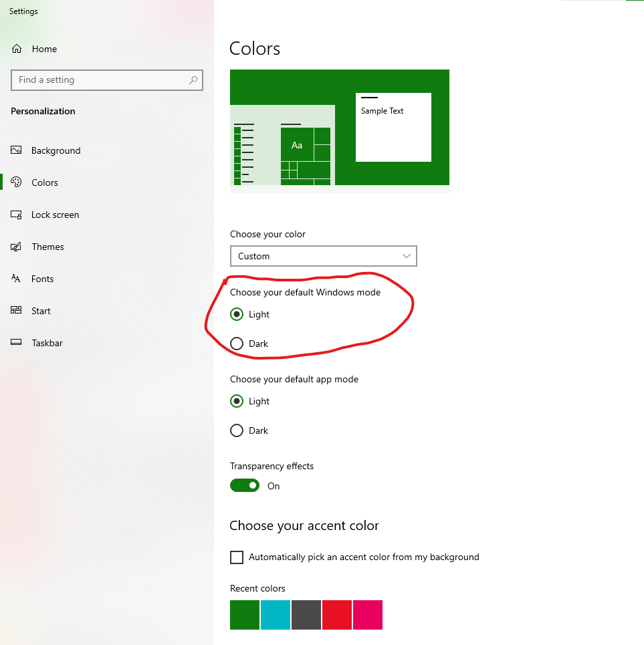Select Dark for default Windows mode
The height and width of the screenshot is (645, 644).
click(237, 344)
